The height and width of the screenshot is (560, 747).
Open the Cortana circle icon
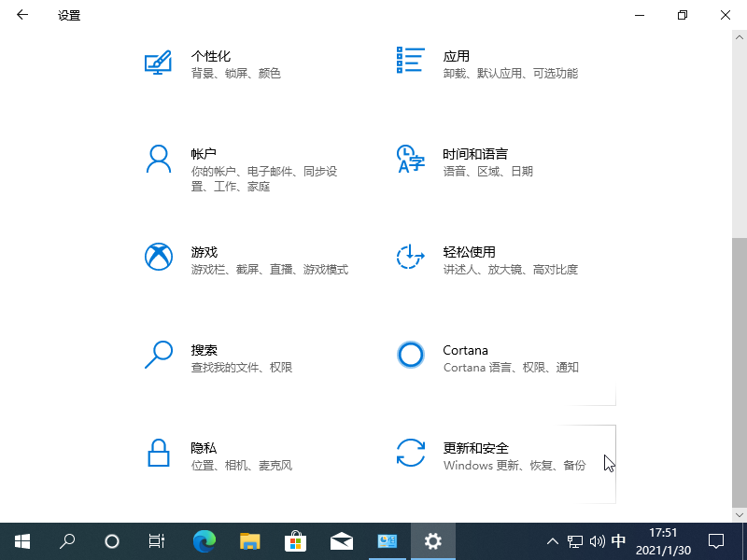tap(411, 355)
